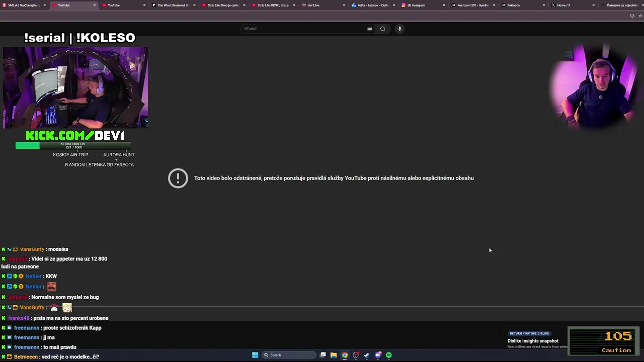The image size is (644, 362).
Task: Click the taskbar Search box
Action: pyautogui.click(x=288, y=355)
